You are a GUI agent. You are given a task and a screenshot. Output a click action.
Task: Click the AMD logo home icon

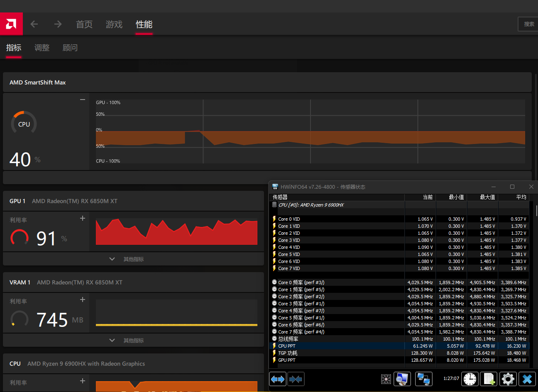click(11, 24)
